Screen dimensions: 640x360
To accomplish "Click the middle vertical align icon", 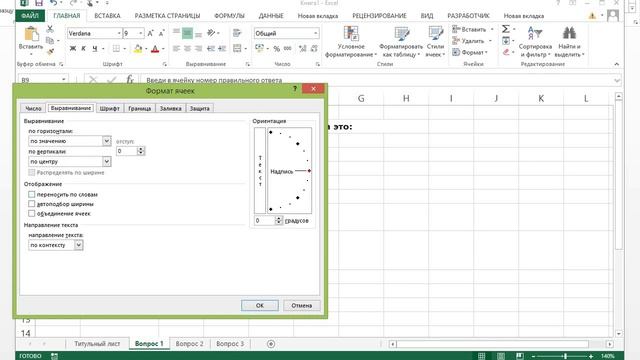I will point(187,33).
